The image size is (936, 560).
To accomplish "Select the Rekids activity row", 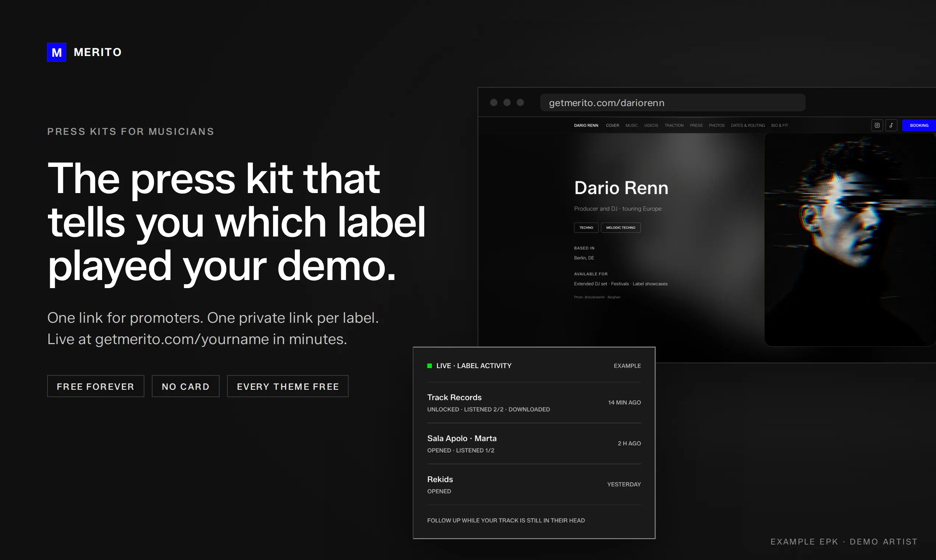I will [x=534, y=484].
